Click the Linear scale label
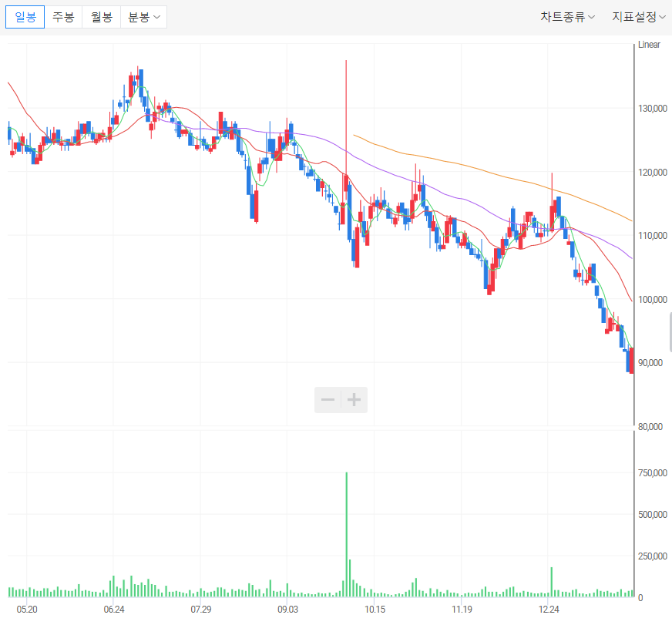Viewport: 672px width, 625px height. tap(649, 45)
